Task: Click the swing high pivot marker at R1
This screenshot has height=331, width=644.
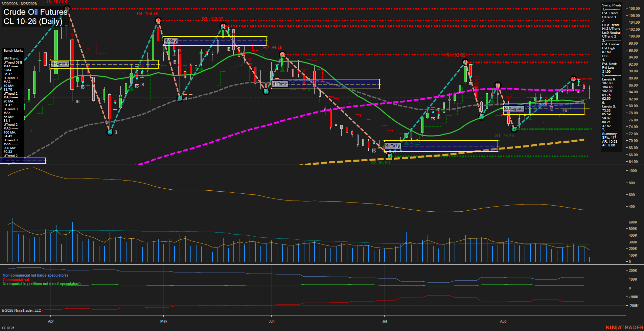Action: [x=465, y=62]
